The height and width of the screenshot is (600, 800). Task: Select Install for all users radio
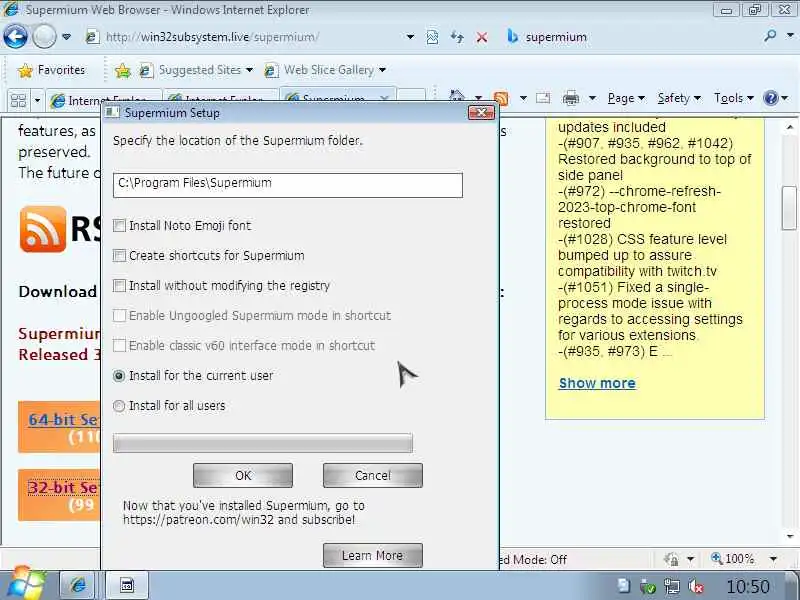click(x=119, y=406)
